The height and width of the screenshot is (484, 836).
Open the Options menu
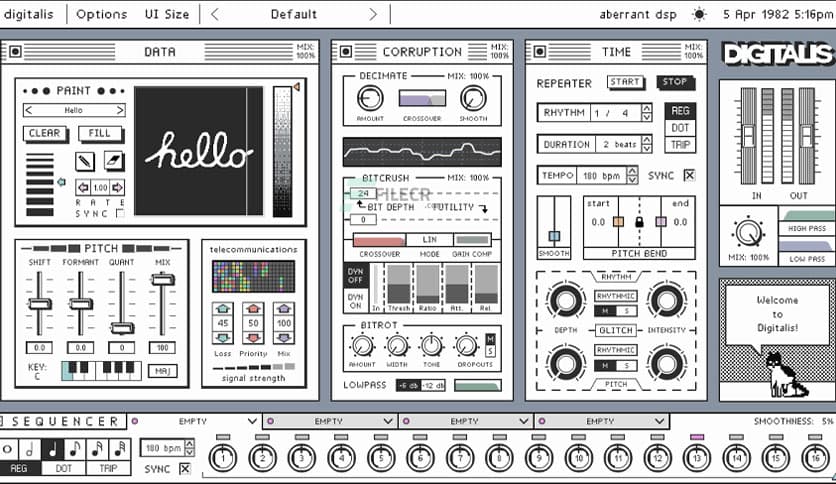[102, 14]
